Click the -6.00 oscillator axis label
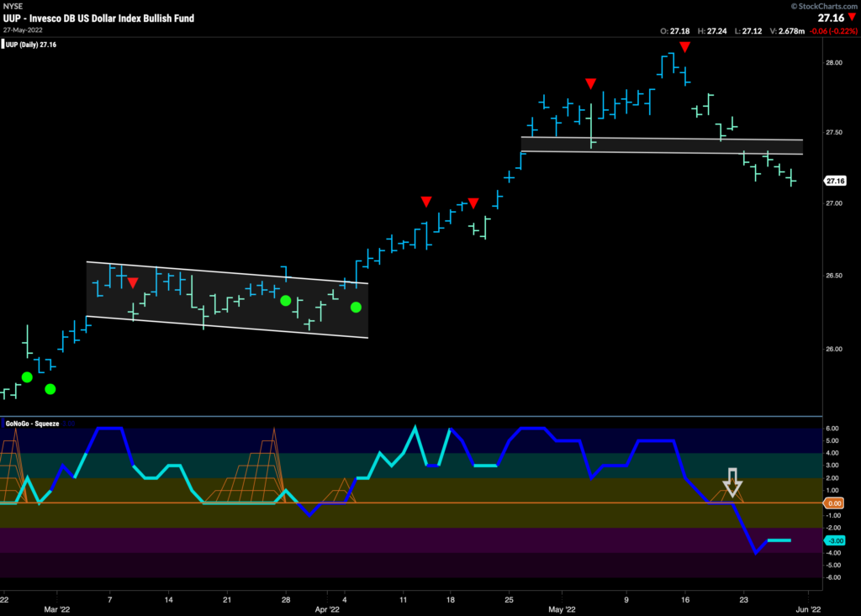The width and height of the screenshot is (861, 616). 833,577
